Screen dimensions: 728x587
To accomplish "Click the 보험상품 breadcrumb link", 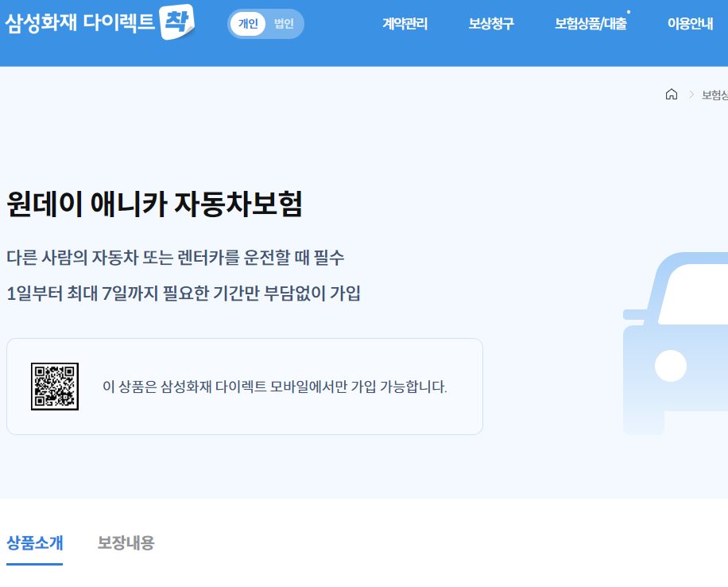I will [714, 95].
